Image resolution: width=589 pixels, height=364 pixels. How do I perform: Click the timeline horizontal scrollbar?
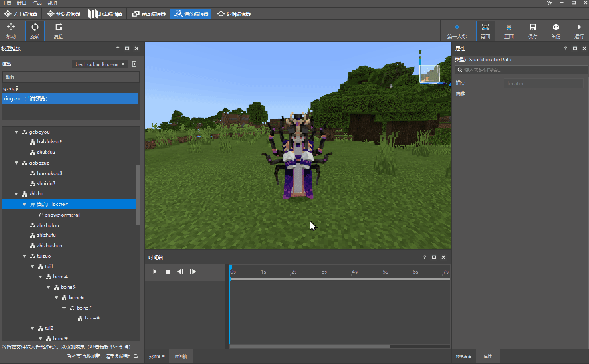(x=310, y=346)
